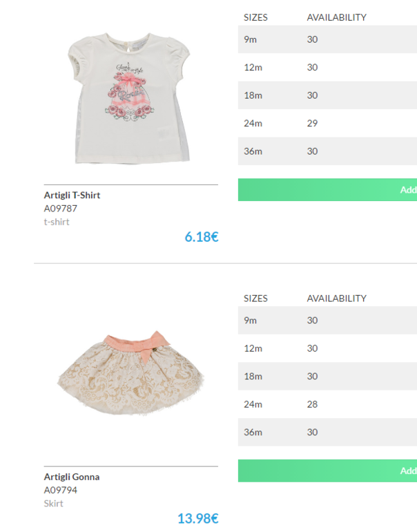Select the 18m size row for Gonna skirt
This screenshot has width=417, height=532.
click(327, 377)
